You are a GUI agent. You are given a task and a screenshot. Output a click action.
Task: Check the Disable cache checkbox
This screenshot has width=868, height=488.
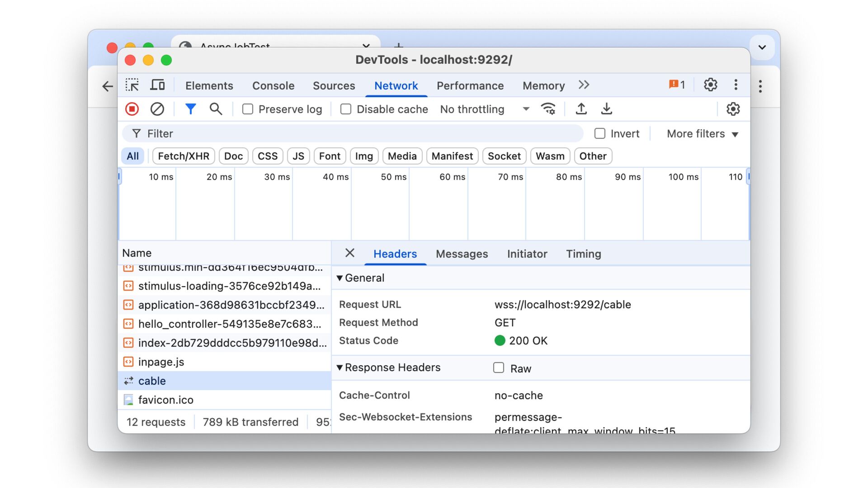coord(345,109)
